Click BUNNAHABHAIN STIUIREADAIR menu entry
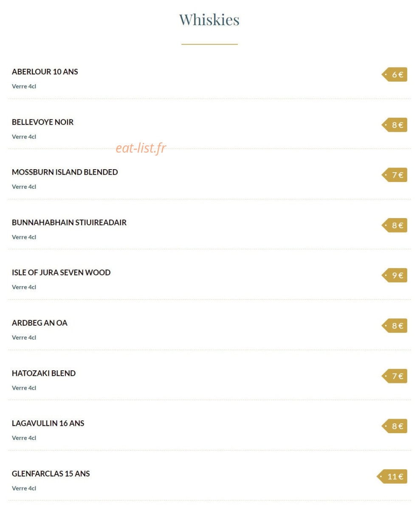420x505 pixels. coord(69,223)
